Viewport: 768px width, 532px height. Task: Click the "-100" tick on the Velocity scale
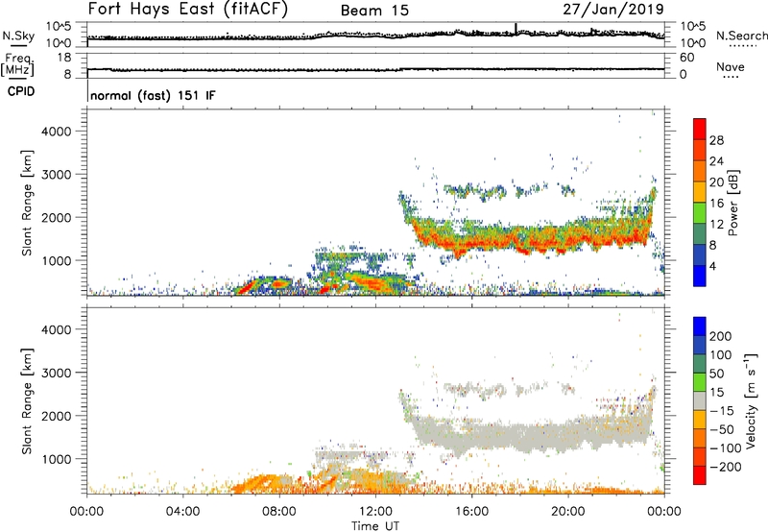(725, 448)
